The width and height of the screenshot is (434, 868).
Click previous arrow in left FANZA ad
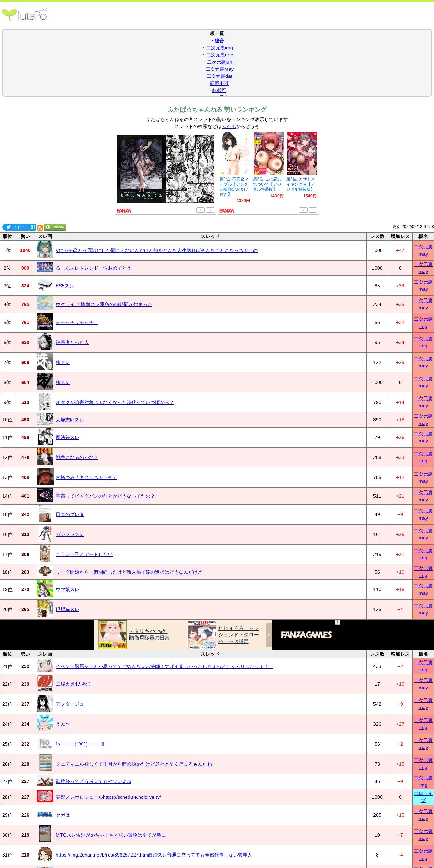point(200,210)
